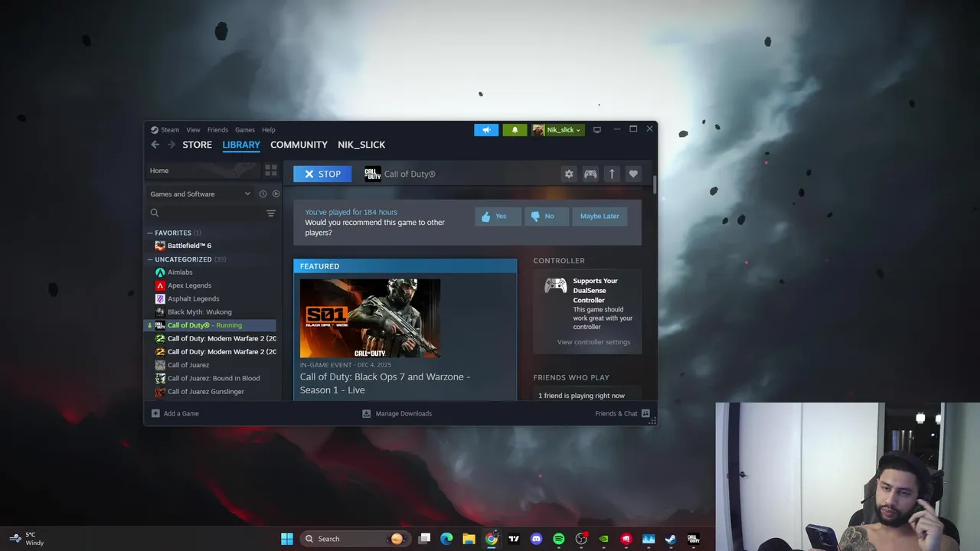Image resolution: width=980 pixels, height=551 pixels.
Task: Select Apex Legends in library list
Action: [189, 285]
